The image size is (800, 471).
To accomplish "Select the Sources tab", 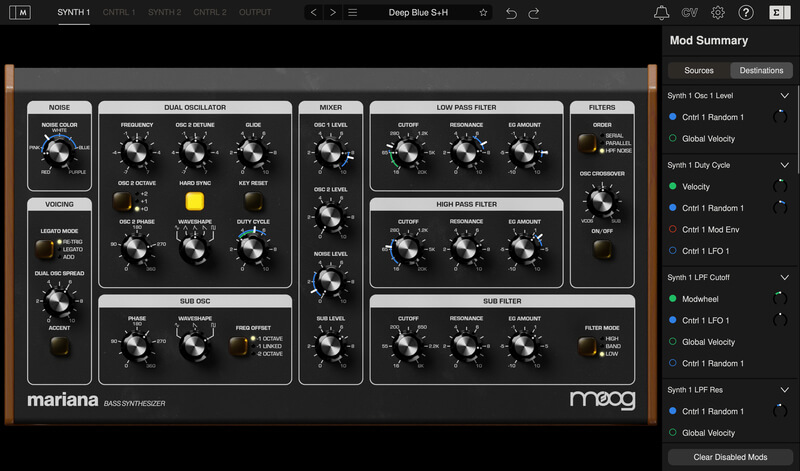I will click(x=699, y=70).
